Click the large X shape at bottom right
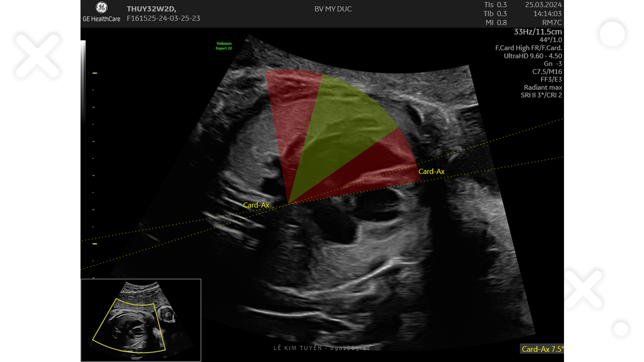This screenshot has width=644, height=362. (584, 289)
